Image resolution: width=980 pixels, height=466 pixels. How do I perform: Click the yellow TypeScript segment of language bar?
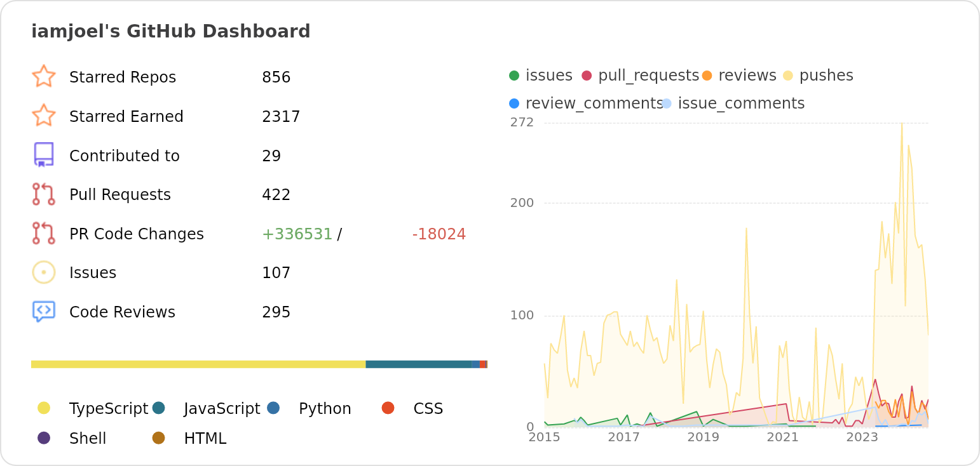pyautogui.click(x=198, y=364)
